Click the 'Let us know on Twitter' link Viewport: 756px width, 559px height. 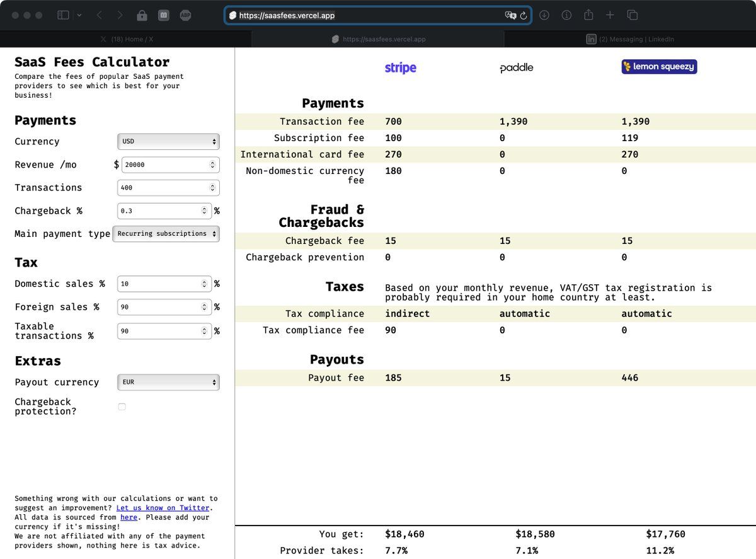[163, 508]
